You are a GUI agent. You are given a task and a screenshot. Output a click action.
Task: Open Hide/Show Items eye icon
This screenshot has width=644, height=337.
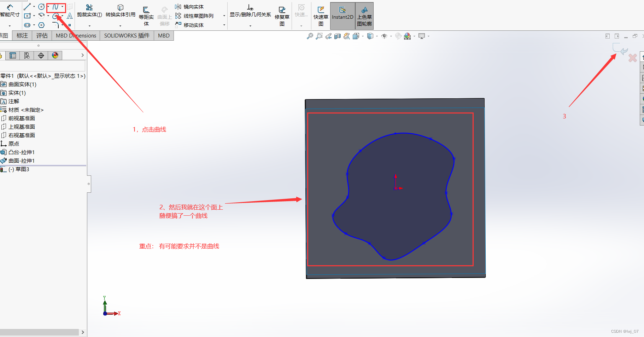click(x=384, y=36)
